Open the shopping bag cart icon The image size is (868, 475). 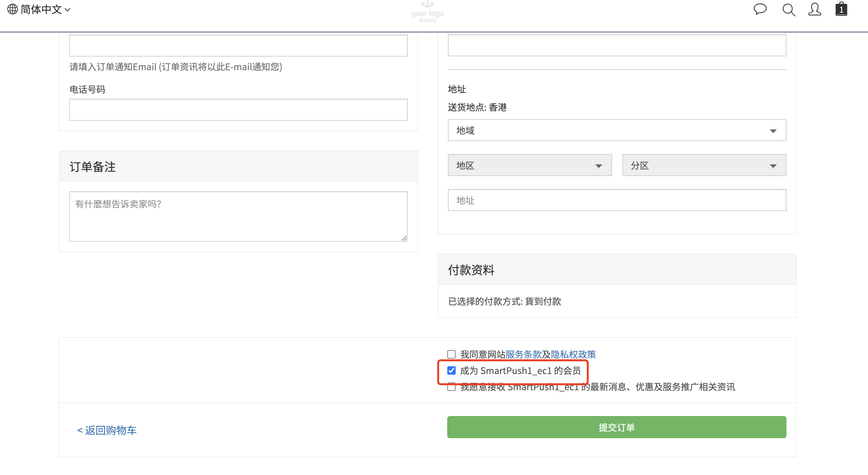[841, 9]
